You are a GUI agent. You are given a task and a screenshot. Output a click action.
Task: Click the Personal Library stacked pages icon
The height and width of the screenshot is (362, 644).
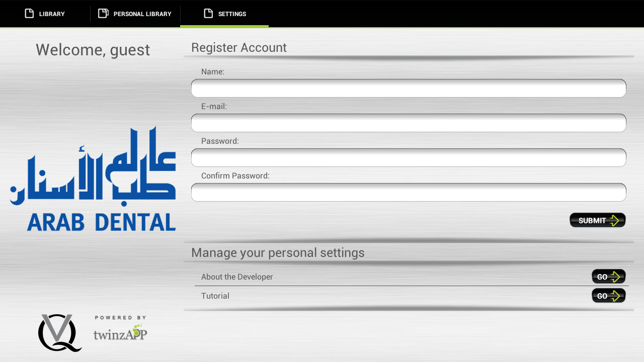click(x=103, y=14)
